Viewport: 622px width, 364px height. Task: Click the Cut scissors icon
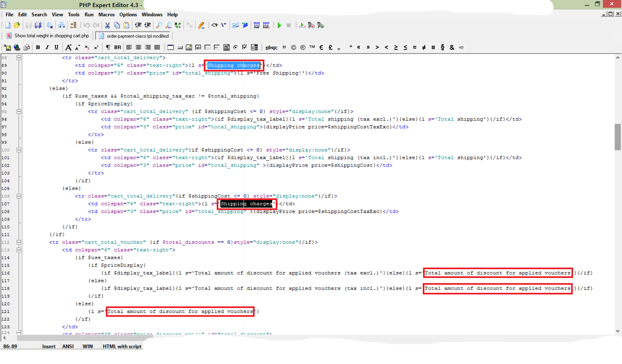click(x=108, y=25)
